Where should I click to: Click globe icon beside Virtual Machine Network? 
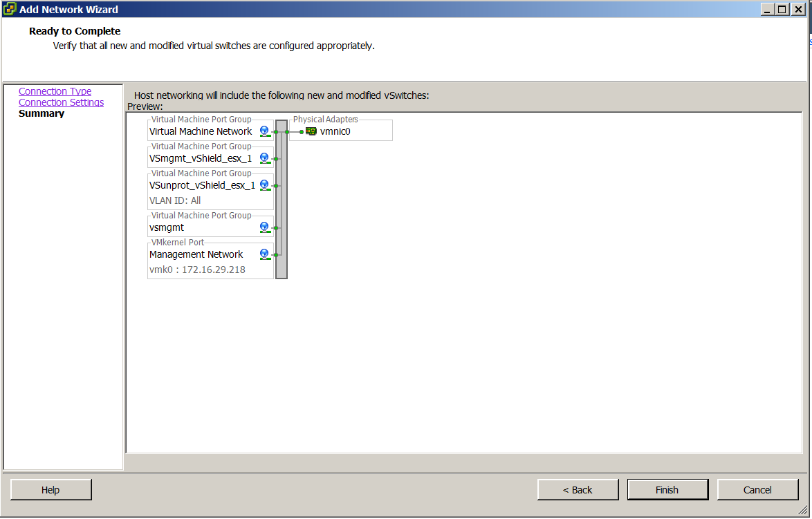(x=265, y=131)
